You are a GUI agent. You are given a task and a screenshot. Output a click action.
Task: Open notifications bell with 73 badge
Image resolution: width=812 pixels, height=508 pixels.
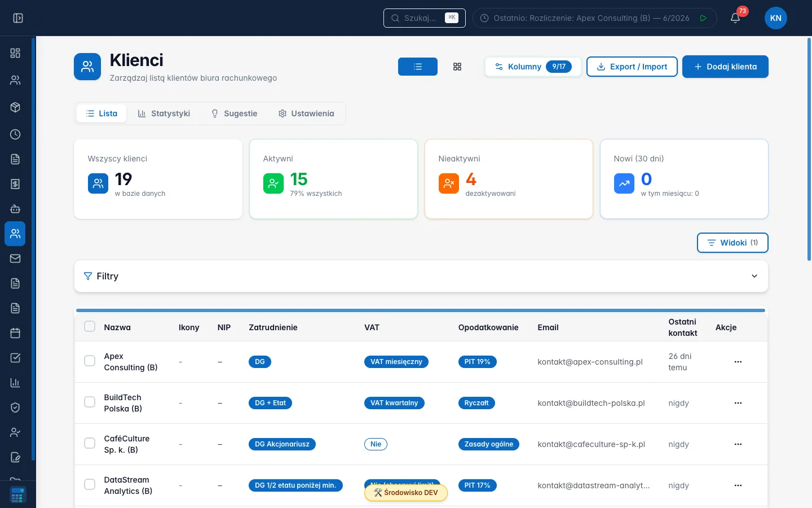[735, 18]
